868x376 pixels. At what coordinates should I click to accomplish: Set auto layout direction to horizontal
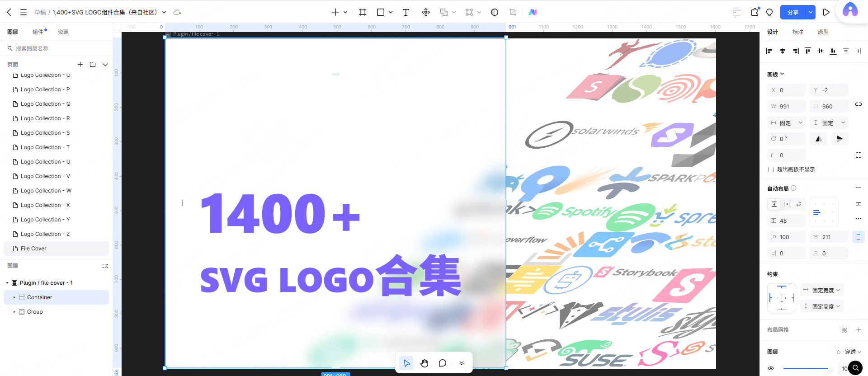tap(787, 204)
